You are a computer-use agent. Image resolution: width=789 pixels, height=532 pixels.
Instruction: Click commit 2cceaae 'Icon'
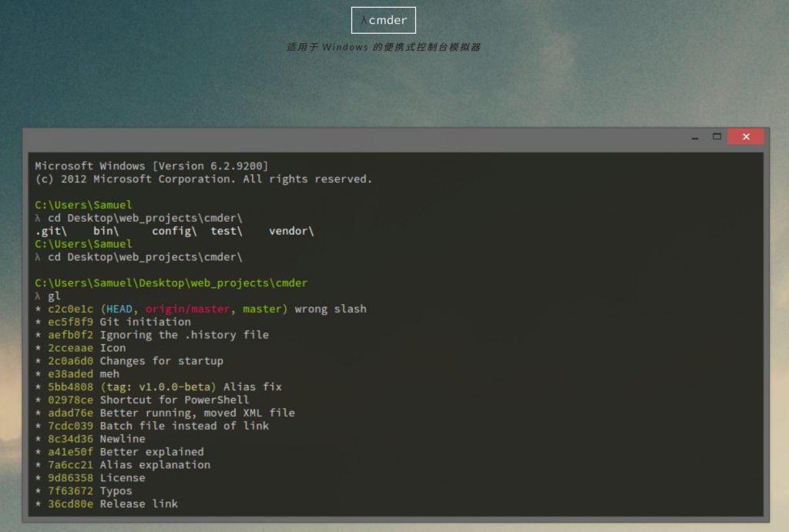pyautogui.click(x=80, y=348)
